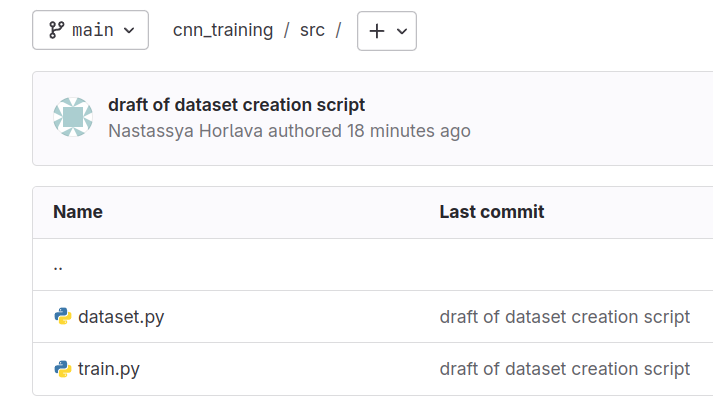Screen dimensions: 713x408
Task: Go up to the parent directory (..)
Action: coord(58,265)
